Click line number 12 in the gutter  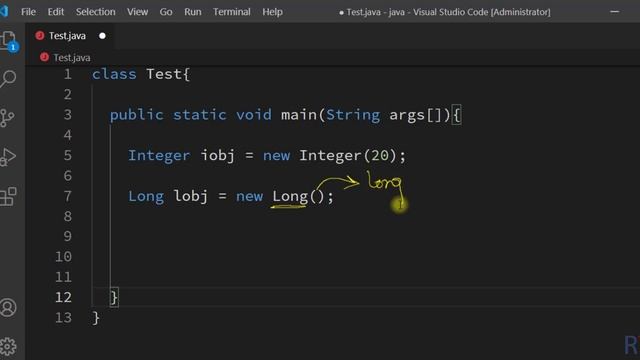tap(63, 297)
